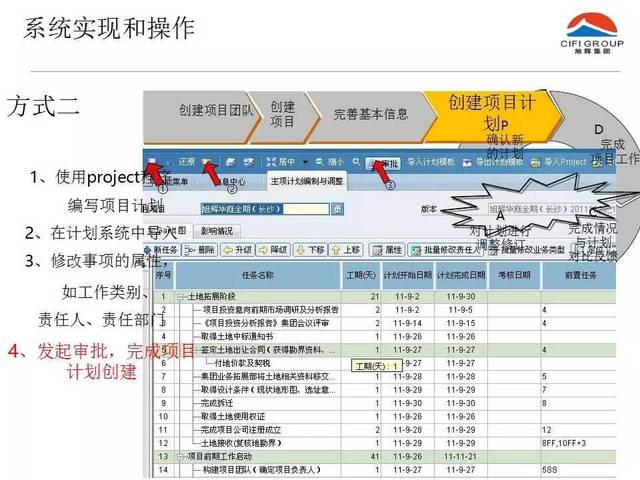Click the 缩小 zoom-out magnifier icon

320,162
